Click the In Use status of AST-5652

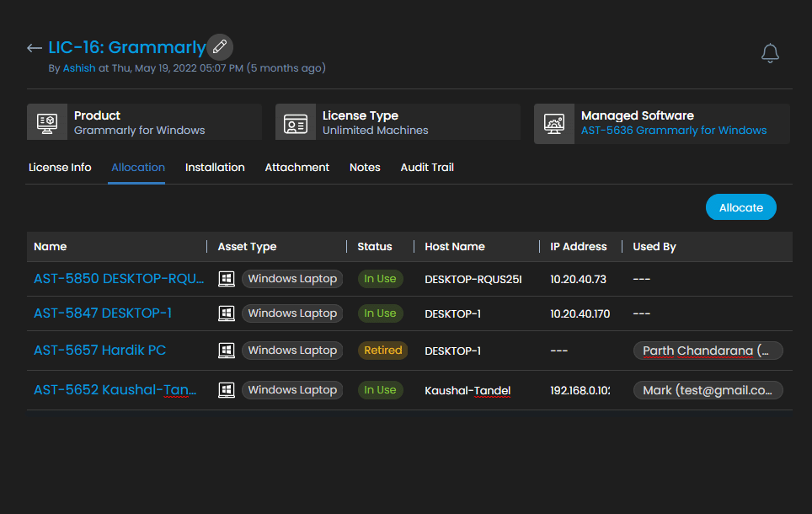[x=380, y=390]
